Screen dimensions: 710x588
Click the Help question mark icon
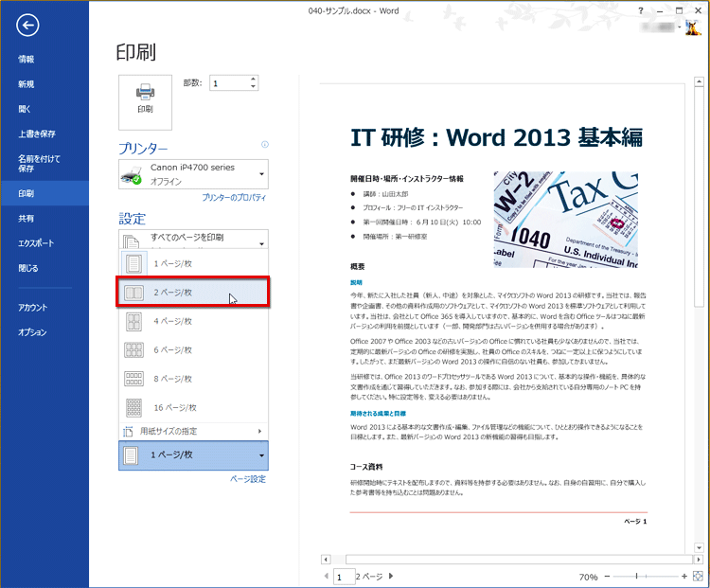[x=641, y=10]
